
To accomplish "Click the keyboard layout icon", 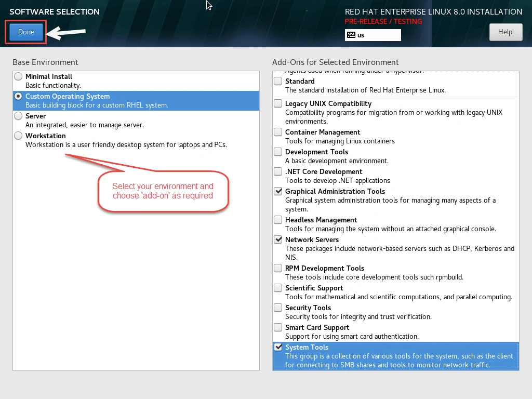I will [x=351, y=35].
